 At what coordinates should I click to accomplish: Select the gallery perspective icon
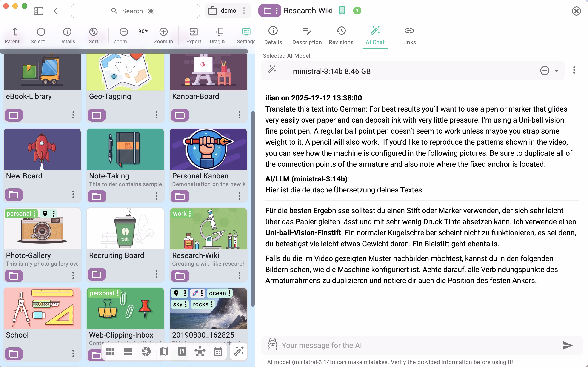[146, 351]
